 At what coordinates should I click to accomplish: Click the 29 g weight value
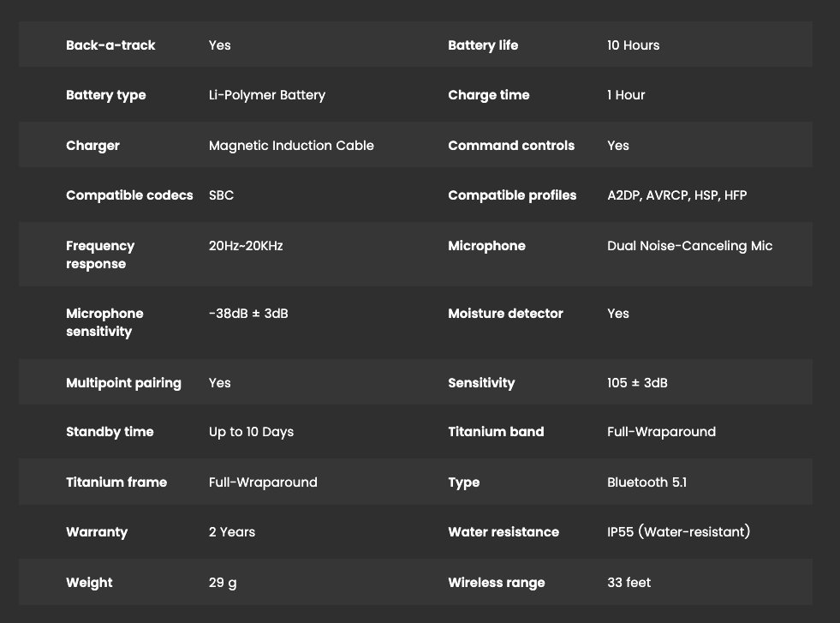[x=223, y=583]
